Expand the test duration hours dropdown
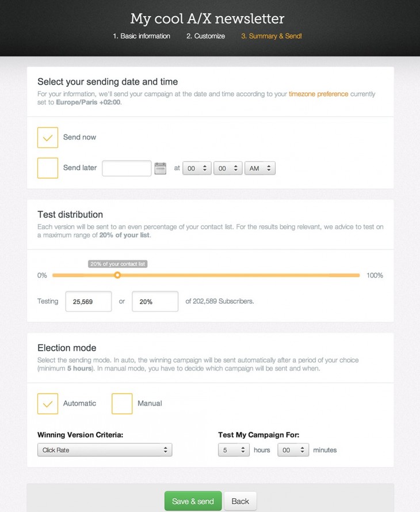The width and height of the screenshot is (420, 512). pos(234,450)
